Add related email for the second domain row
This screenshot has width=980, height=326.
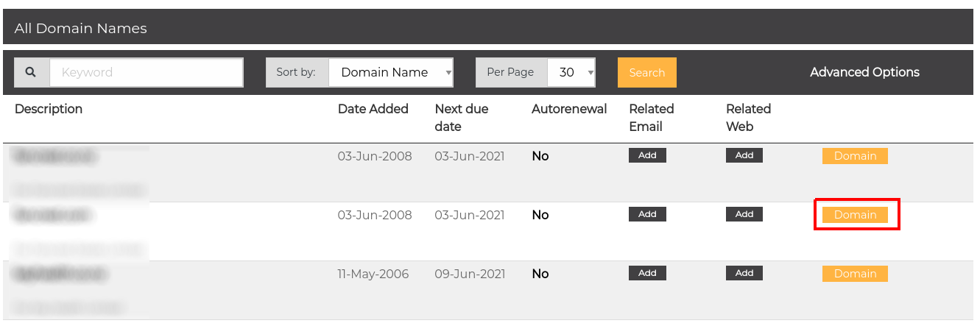pyautogui.click(x=647, y=214)
